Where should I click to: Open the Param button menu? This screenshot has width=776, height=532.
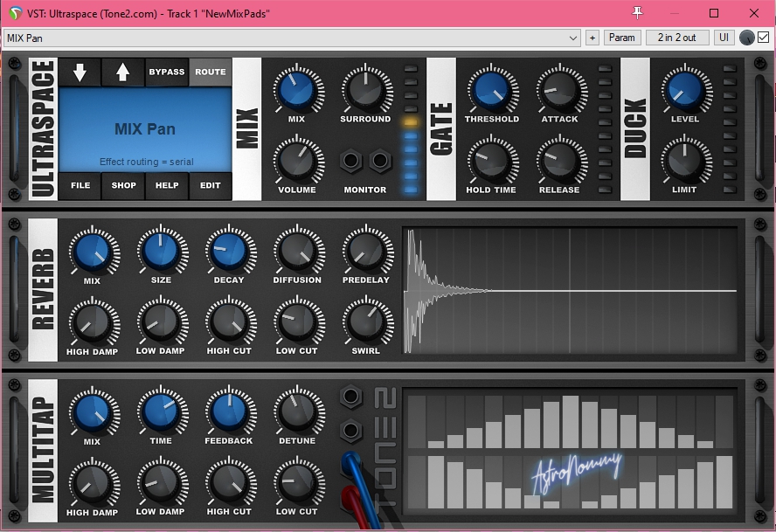coord(622,38)
